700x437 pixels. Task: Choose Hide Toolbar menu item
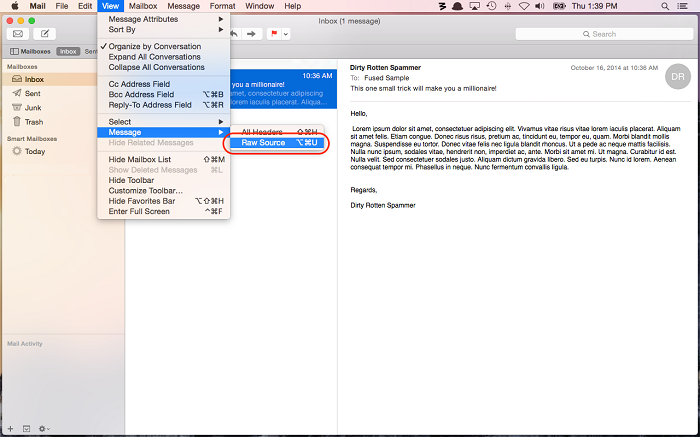(164, 180)
